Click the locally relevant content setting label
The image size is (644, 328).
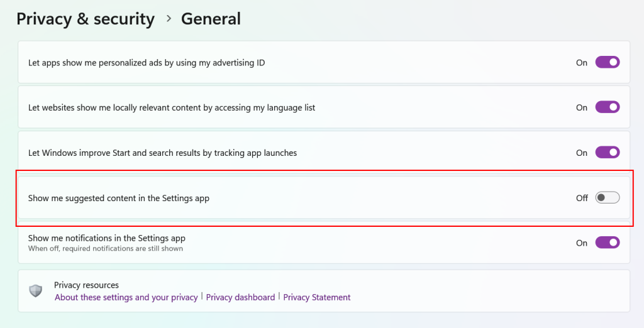tap(172, 107)
